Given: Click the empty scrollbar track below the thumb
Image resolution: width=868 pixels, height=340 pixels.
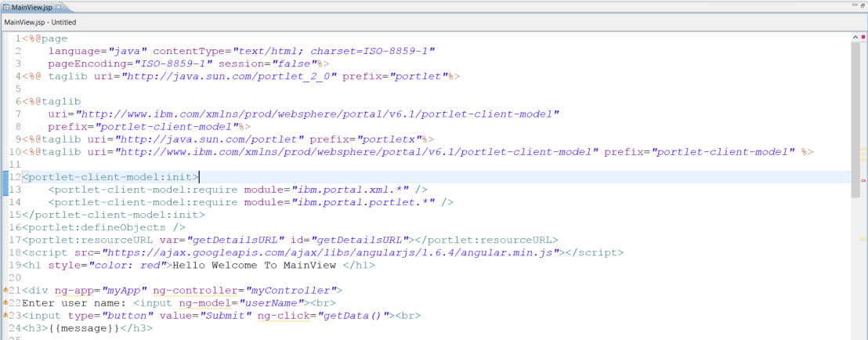Looking at the screenshot, I should pyautogui.click(x=855, y=274).
